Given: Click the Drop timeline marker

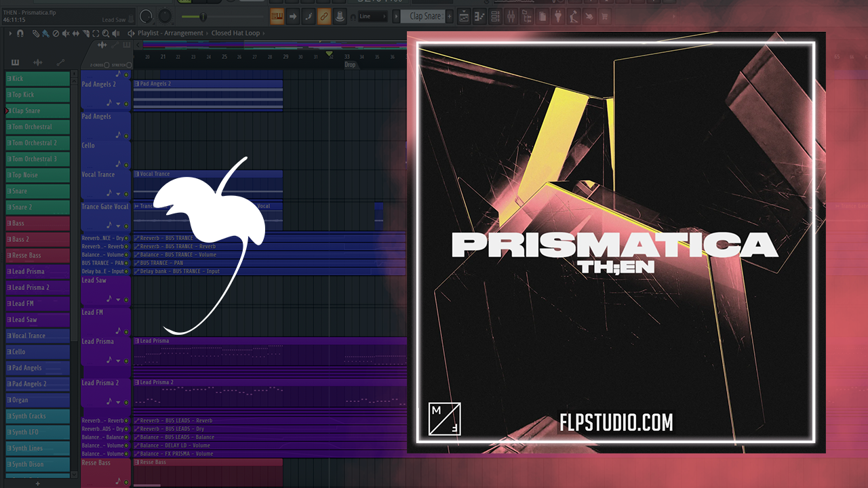Looking at the screenshot, I should [349, 65].
